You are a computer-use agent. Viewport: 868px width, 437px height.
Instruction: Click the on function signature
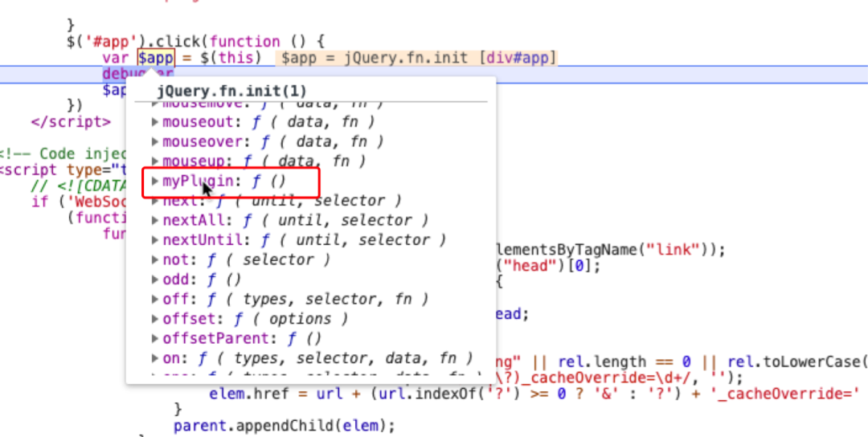[335, 358]
